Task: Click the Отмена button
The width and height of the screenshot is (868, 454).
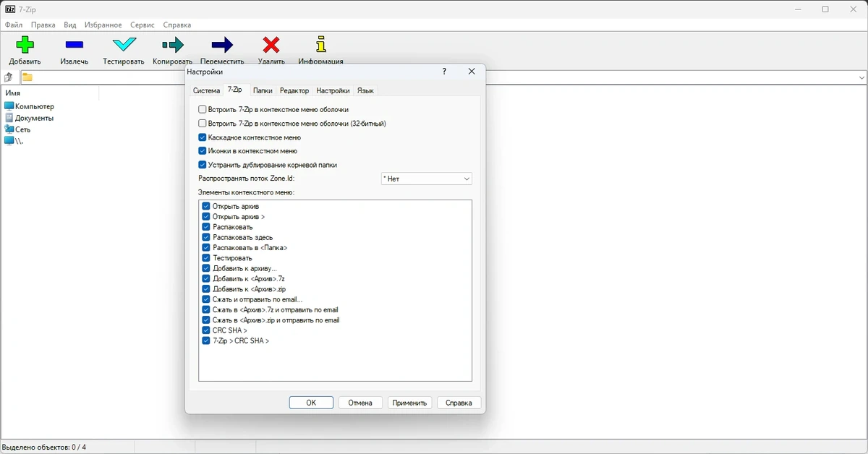Action: (x=360, y=403)
